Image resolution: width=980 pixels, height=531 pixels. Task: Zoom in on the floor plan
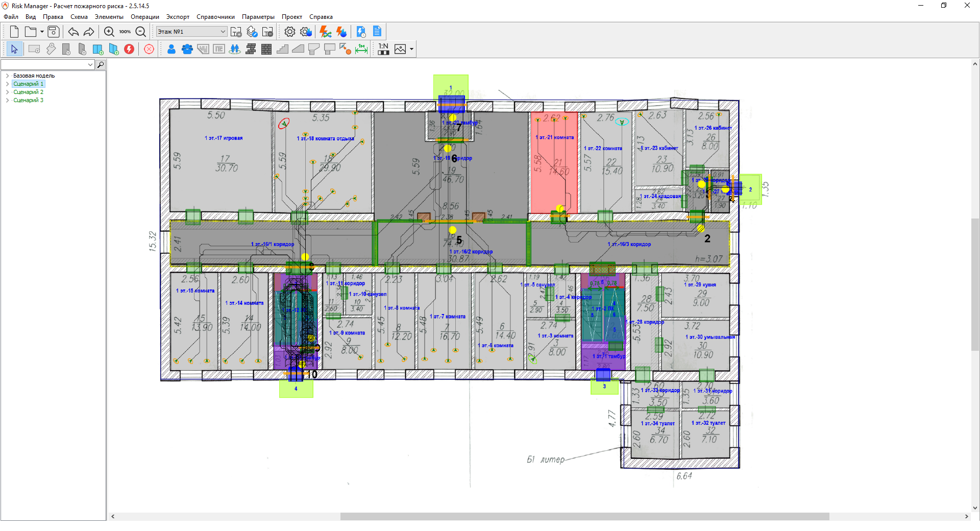(x=109, y=32)
